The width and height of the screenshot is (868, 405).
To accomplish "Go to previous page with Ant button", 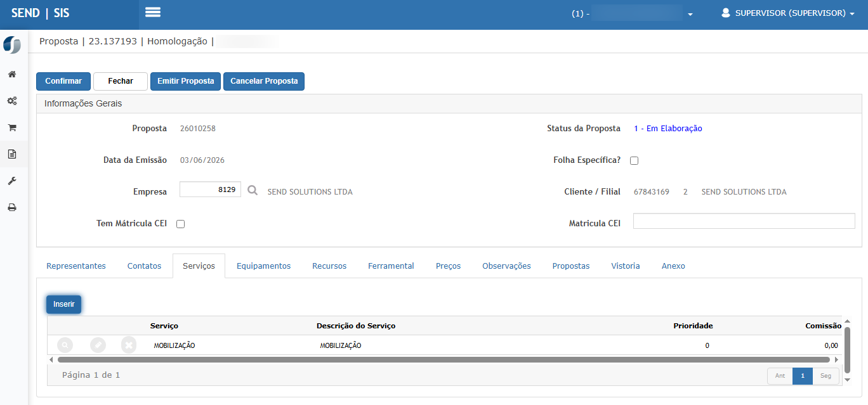I will 780,376.
